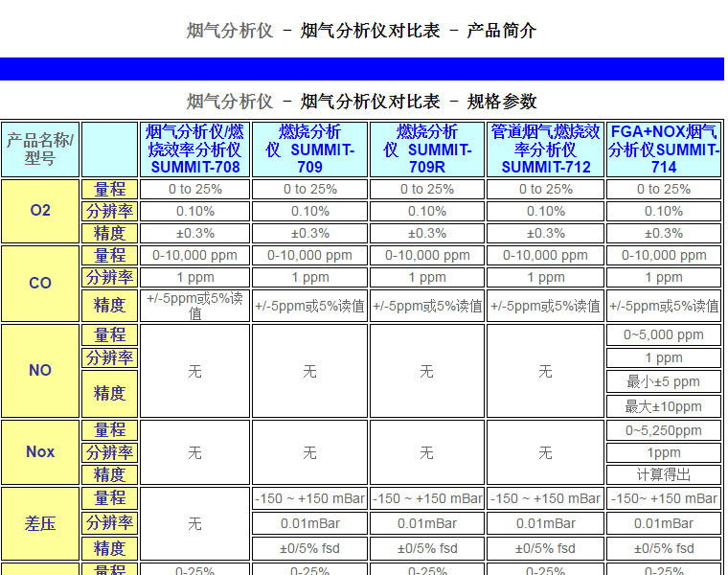Select the O2 row label
The height and width of the screenshot is (575, 728).
(40, 212)
